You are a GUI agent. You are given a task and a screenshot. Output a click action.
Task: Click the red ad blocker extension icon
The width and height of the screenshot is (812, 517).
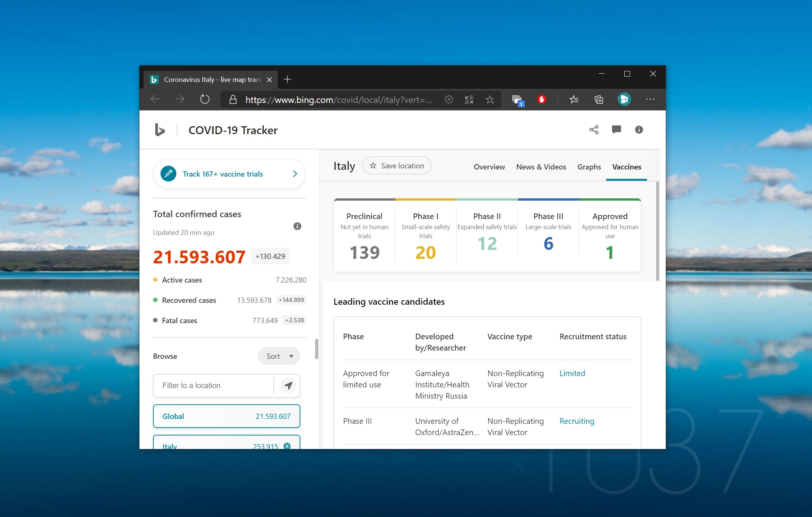coord(542,100)
